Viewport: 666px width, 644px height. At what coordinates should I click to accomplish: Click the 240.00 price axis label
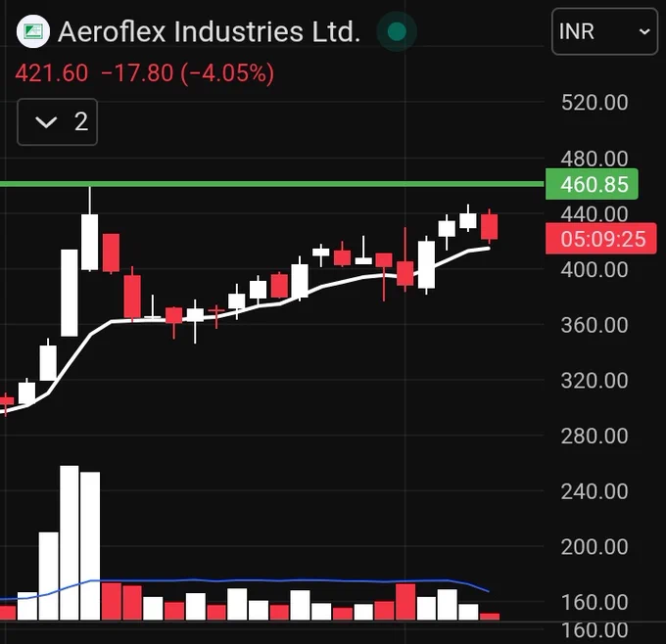[595, 491]
